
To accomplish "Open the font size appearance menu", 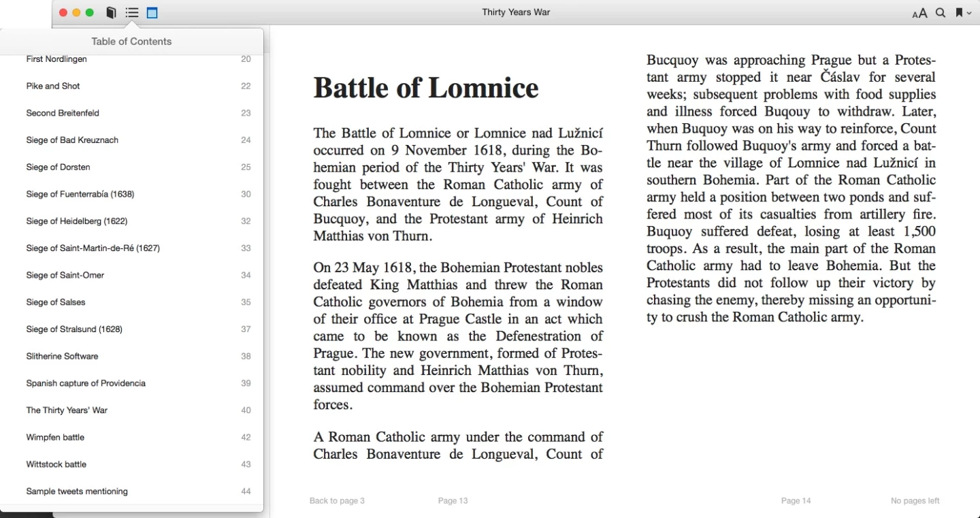I will 919,13.
